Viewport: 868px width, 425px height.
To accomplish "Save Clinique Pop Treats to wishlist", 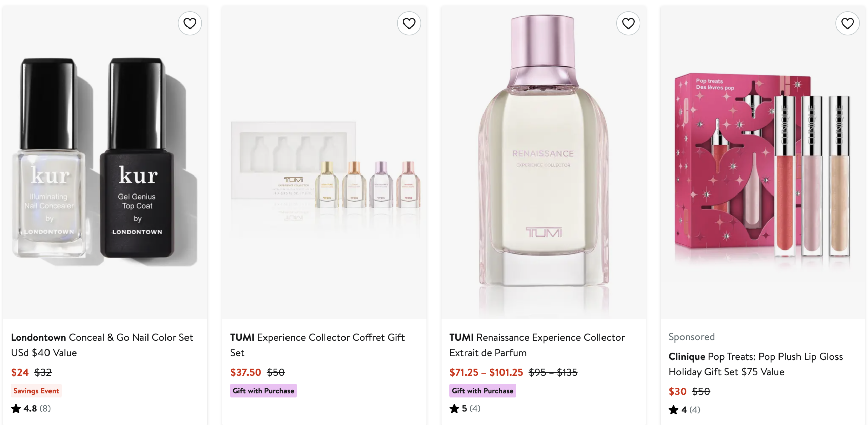I will (847, 23).
